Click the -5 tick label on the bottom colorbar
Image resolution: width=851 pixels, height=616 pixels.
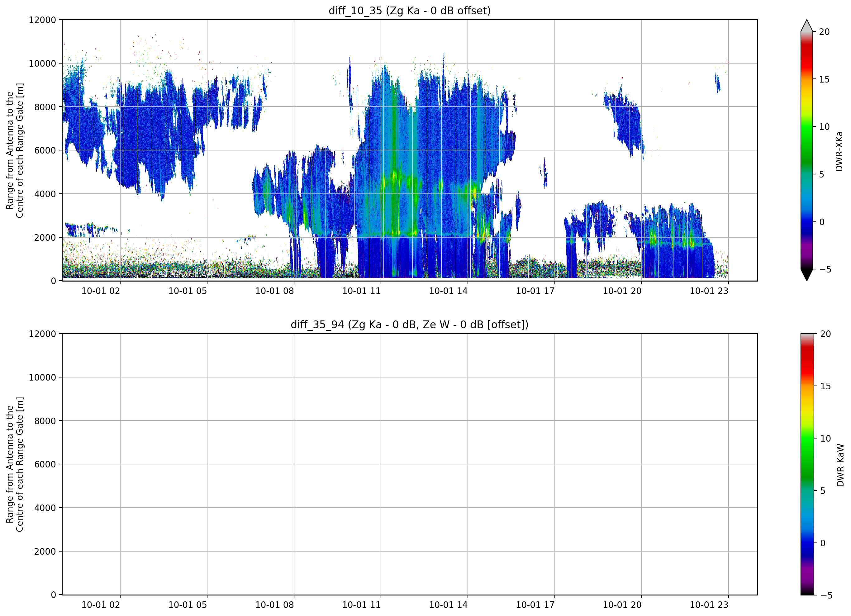(826, 595)
